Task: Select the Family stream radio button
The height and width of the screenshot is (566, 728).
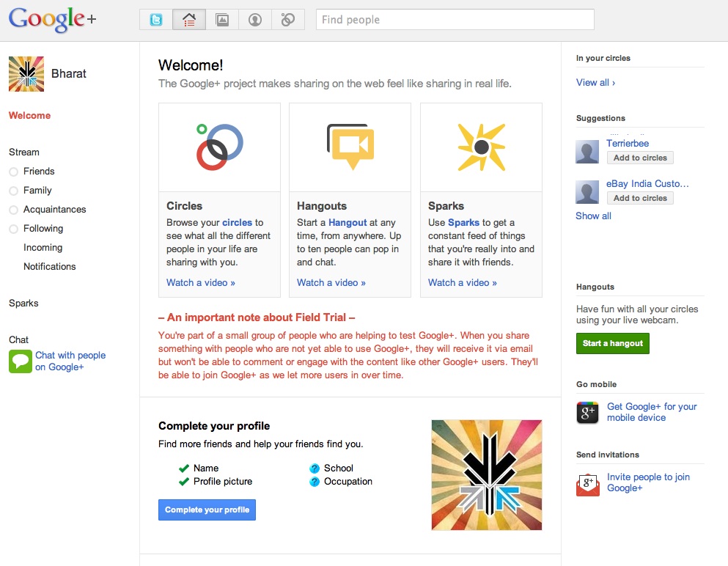Action: point(13,191)
